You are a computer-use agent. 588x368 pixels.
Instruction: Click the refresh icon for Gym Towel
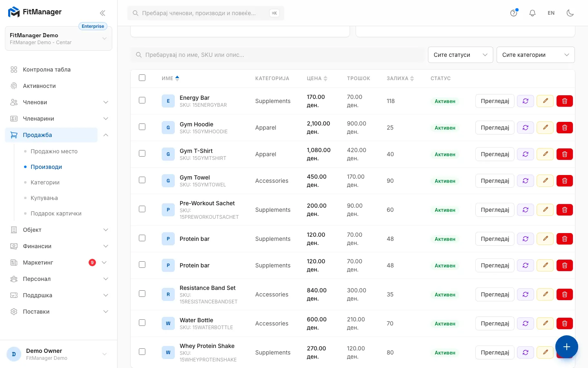point(526,181)
